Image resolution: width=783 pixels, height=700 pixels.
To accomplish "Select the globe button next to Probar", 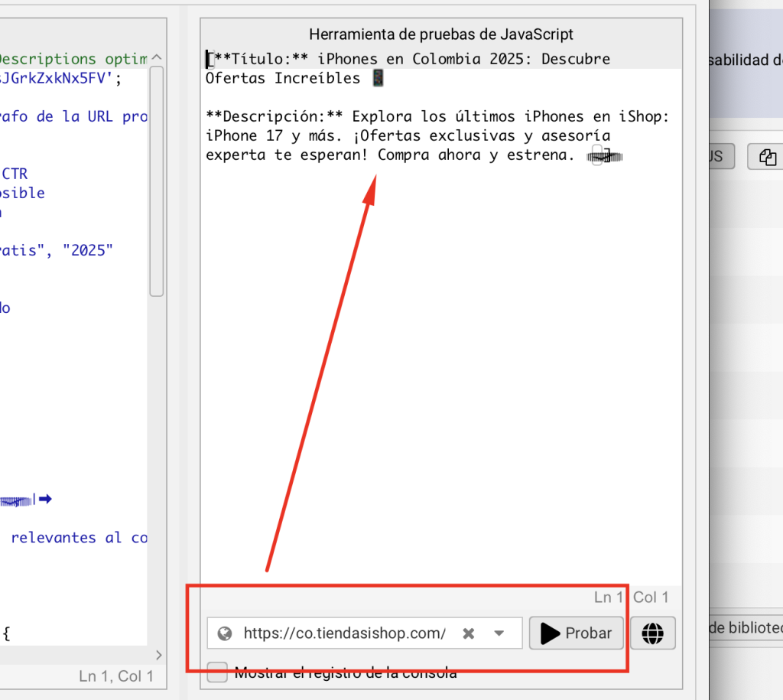I will pos(652,633).
